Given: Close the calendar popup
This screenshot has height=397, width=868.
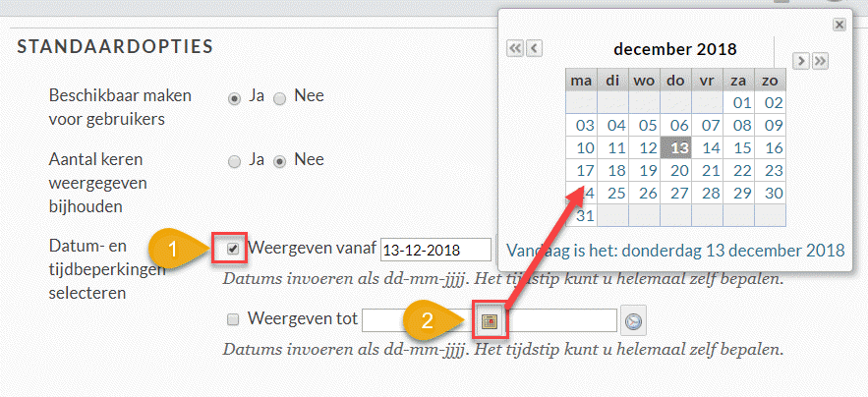Looking at the screenshot, I should point(839,25).
